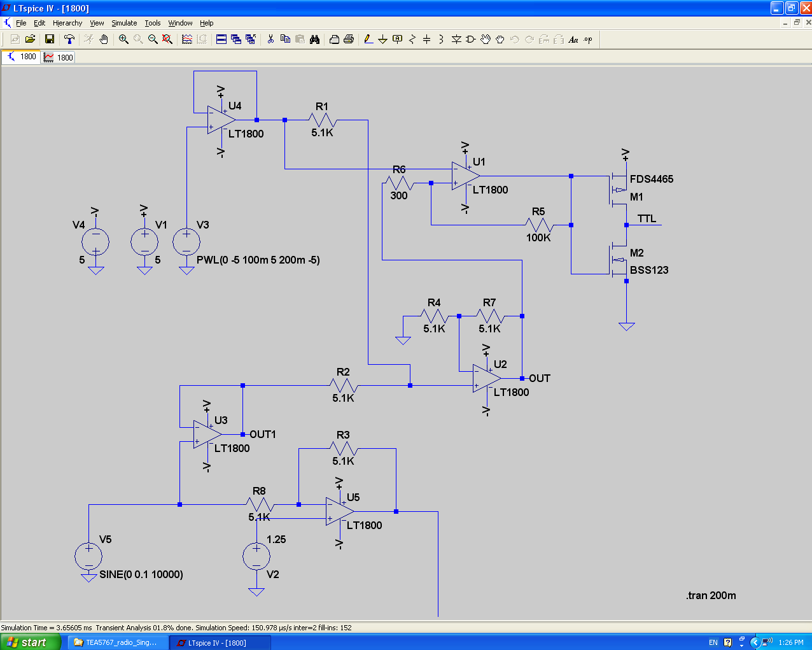Select the Label Net tool
Viewport: 812px width, 650px height.
(x=398, y=39)
